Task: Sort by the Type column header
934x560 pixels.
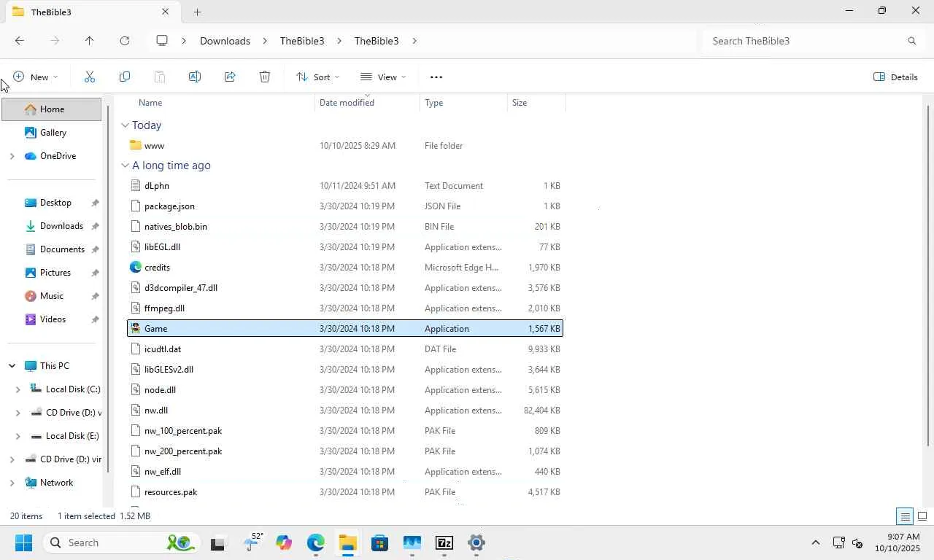Action: click(x=433, y=103)
